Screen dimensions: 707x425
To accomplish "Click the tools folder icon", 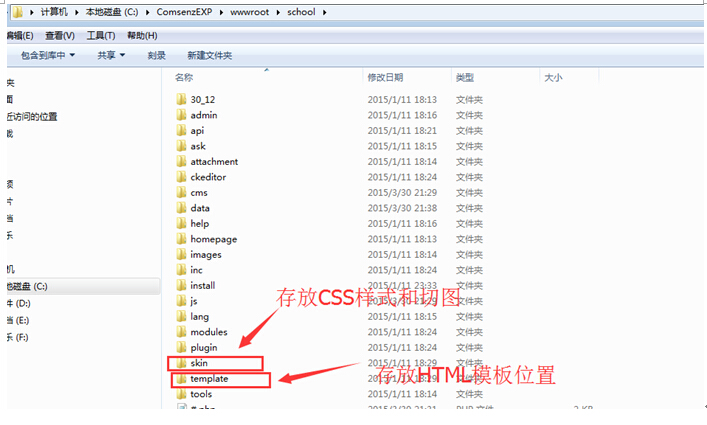I will pyautogui.click(x=181, y=394).
